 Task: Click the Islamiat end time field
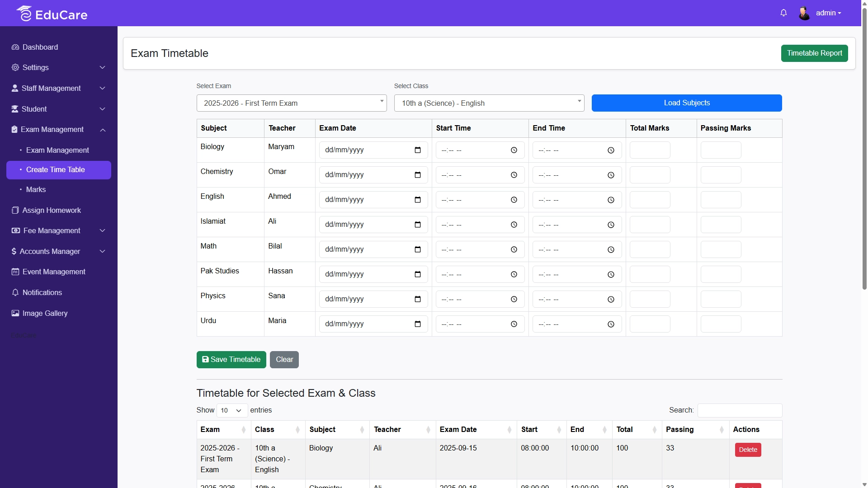tap(577, 225)
